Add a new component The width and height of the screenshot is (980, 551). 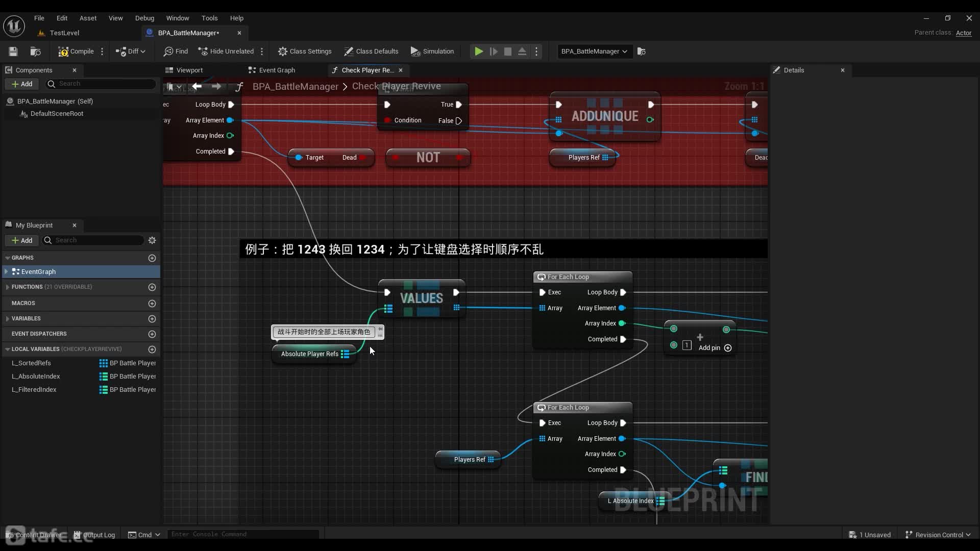[x=21, y=84]
